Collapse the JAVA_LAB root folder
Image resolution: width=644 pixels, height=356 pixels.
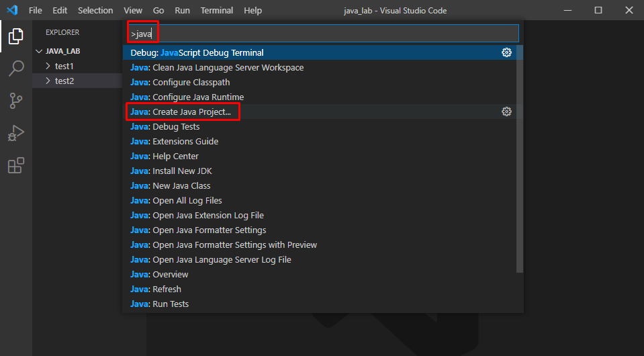click(39, 51)
